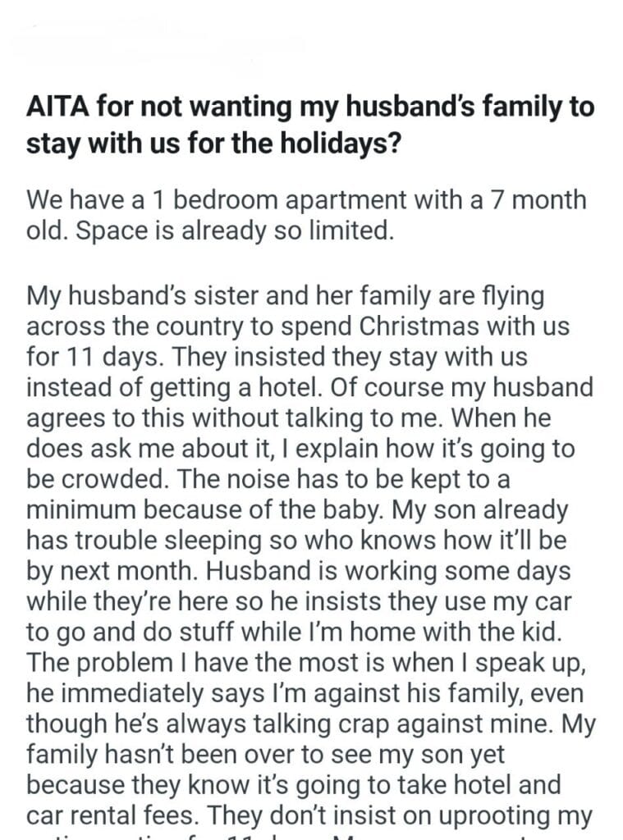The width and height of the screenshot is (623, 840).
Task: Click the line starting "car rental fees"
Action: (x=309, y=816)
